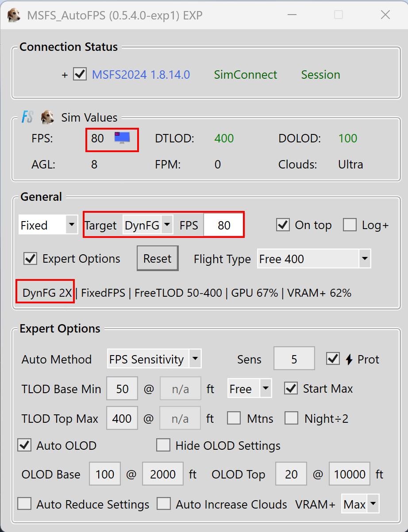Viewport: 408px width, 532px height.
Task: Click the FreeTLOD 50-400 status text
Action: (x=178, y=292)
